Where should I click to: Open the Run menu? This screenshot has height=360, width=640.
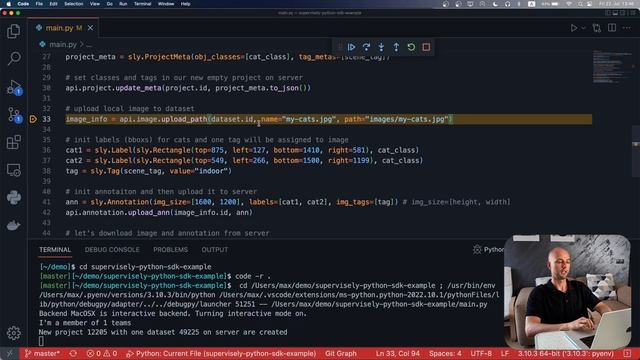click(123, 4)
